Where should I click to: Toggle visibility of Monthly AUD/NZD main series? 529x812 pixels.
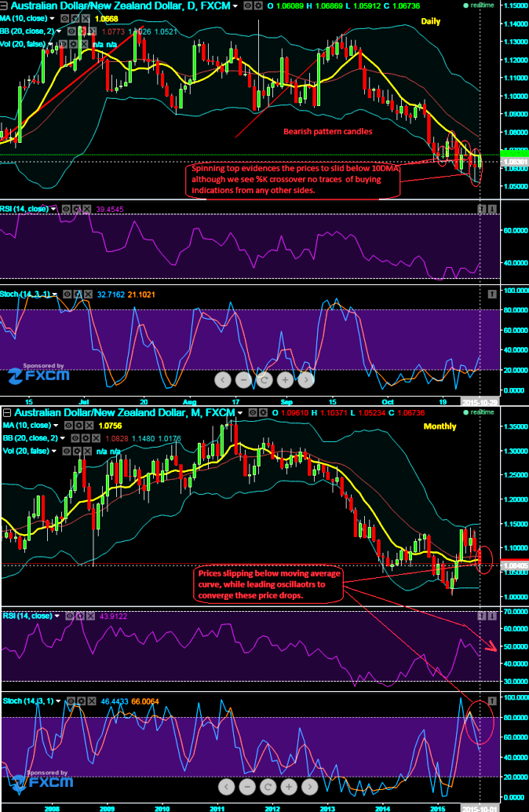pos(253,413)
